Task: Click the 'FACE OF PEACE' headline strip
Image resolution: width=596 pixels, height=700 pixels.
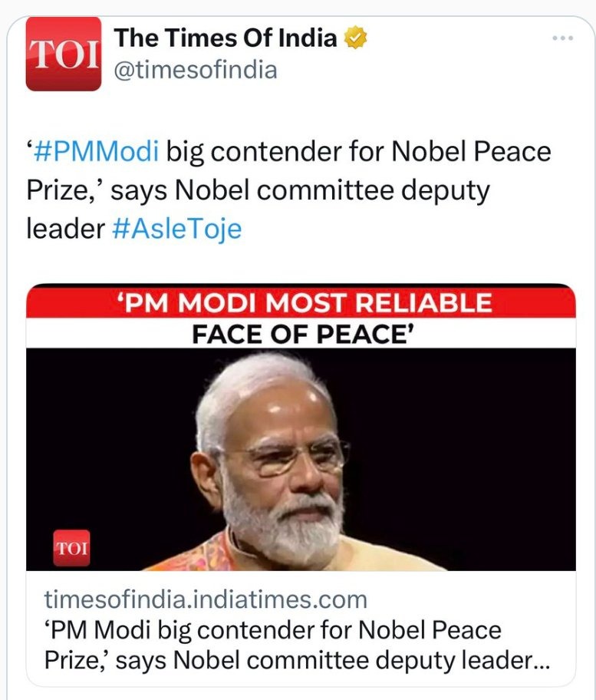Action: pyautogui.click(x=300, y=334)
